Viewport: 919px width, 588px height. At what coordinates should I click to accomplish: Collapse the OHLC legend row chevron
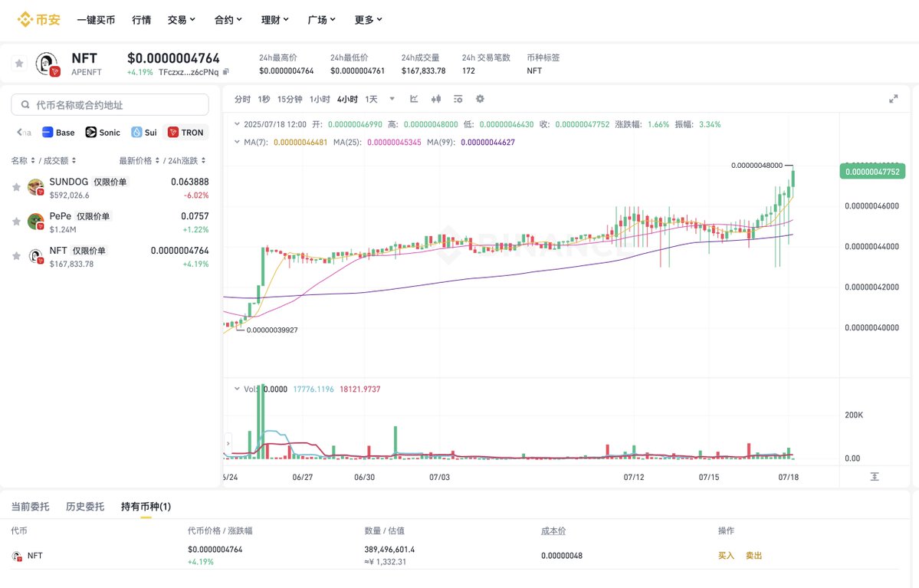tap(237, 124)
